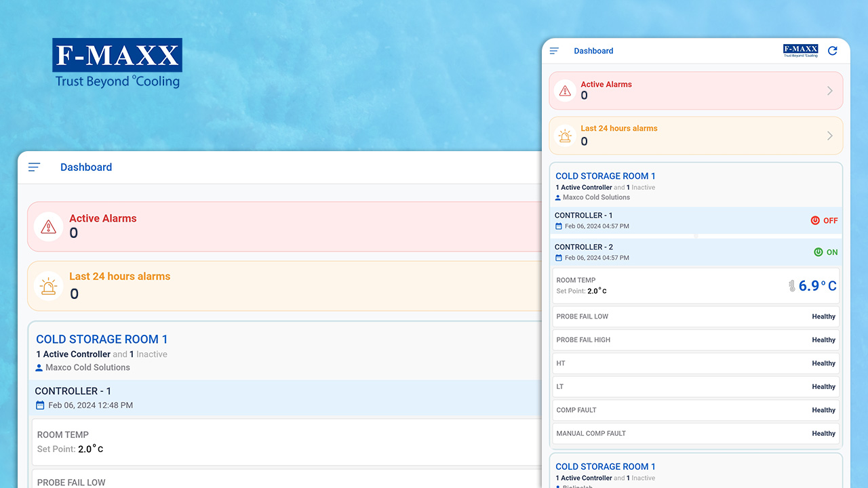
Task: Click the F-MAXX logo in the phone header
Action: pos(800,51)
